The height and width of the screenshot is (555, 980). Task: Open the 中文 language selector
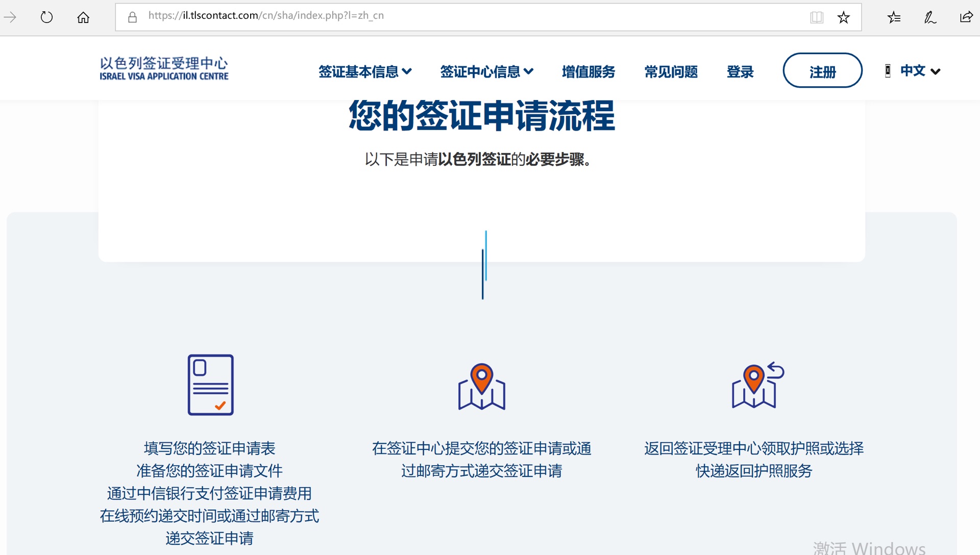click(920, 71)
